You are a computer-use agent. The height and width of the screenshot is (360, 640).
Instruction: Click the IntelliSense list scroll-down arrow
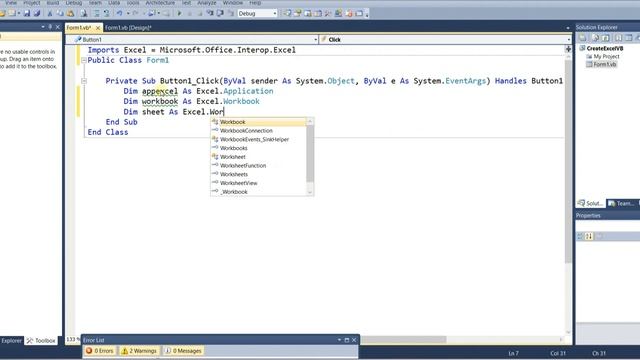tap(310, 192)
